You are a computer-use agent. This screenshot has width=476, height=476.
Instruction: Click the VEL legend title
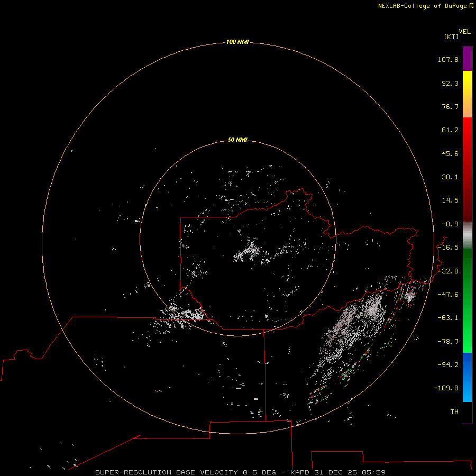pos(464,32)
